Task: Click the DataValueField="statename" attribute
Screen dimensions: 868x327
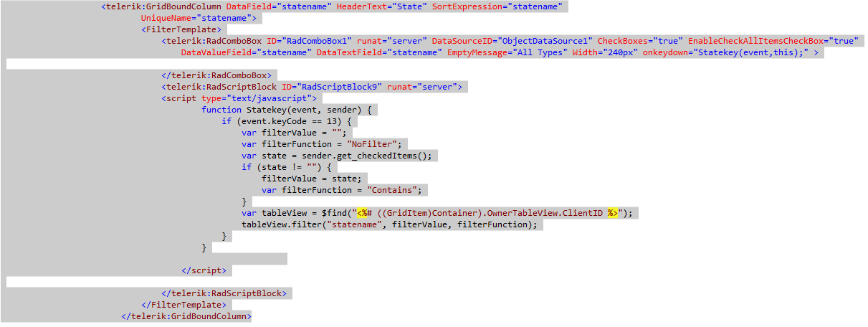Action: tap(246, 52)
